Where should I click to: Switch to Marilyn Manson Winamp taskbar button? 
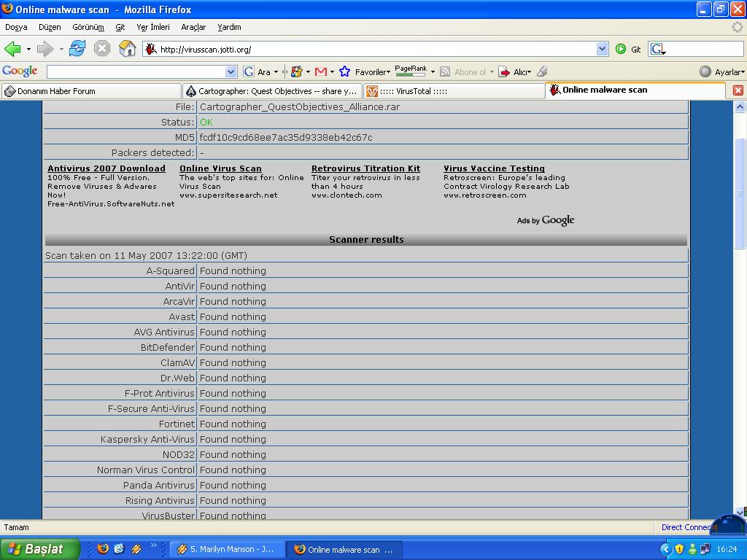[x=228, y=549]
